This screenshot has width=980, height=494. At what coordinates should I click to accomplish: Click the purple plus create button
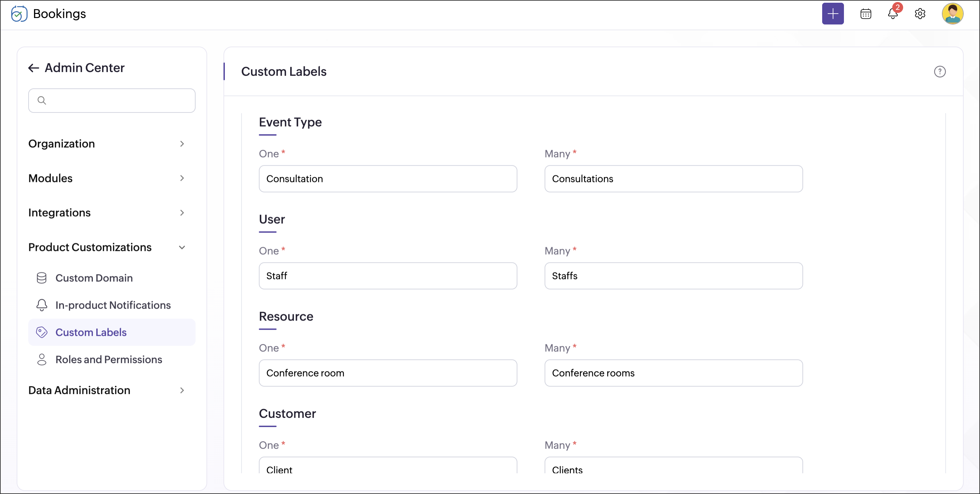pos(832,14)
